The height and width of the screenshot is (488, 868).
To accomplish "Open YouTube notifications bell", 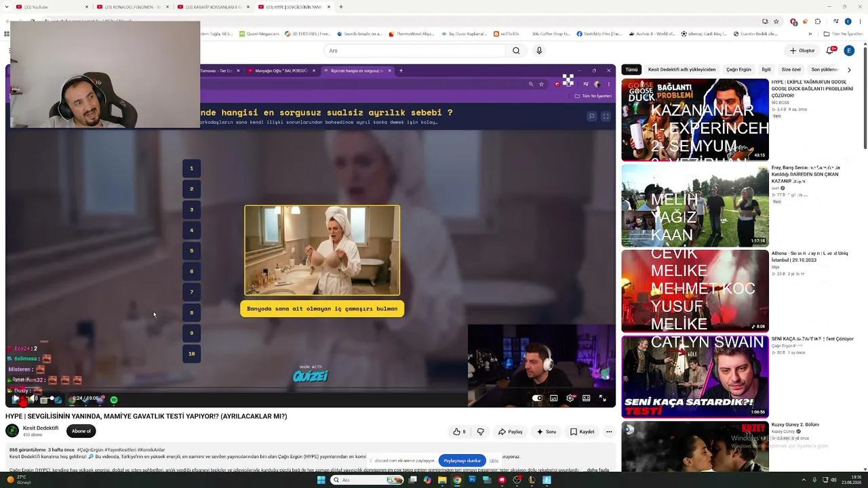I will [x=830, y=51].
